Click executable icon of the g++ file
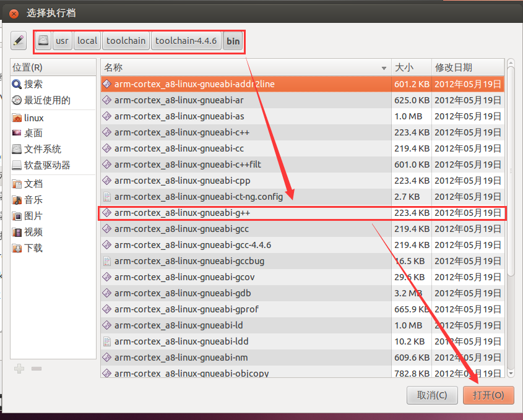 (106, 213)
